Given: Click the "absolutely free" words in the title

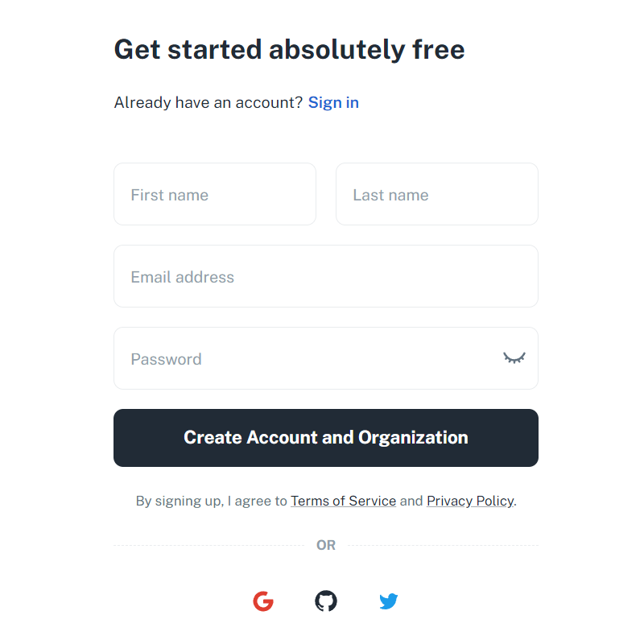Looking at the screenshot, I should pyautogui.click(x=367, y=50).
